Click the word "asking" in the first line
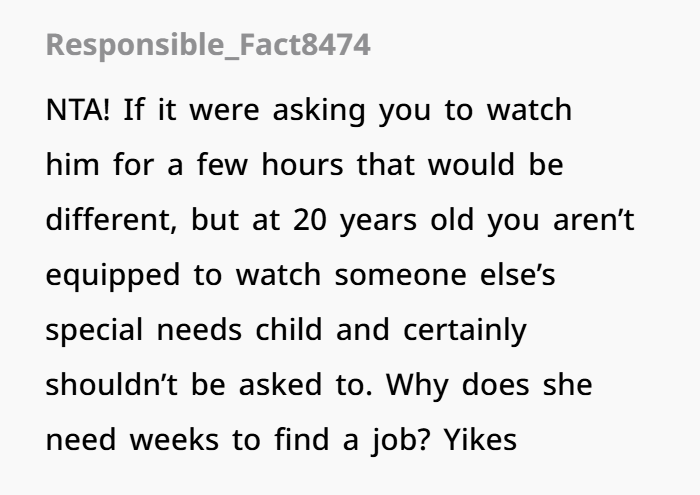The width and height of the screenshot is (700, 495). 319,112
